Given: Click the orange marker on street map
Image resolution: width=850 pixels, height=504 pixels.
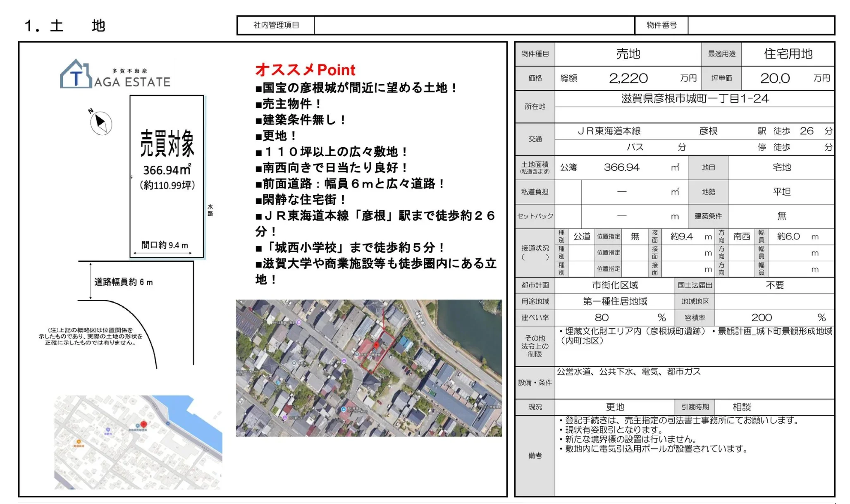Looking at the screenshot, I should coord(79,442).
